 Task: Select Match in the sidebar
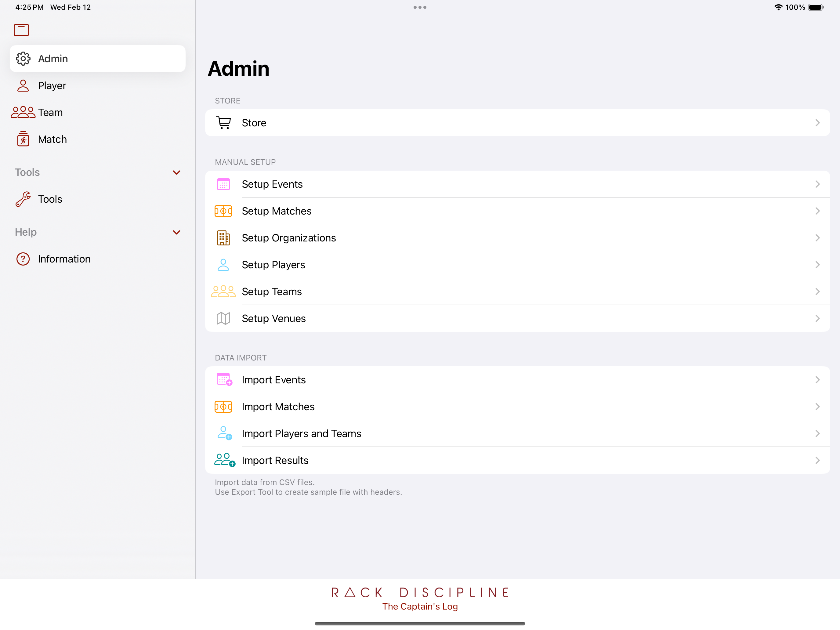tap(98, 139)
